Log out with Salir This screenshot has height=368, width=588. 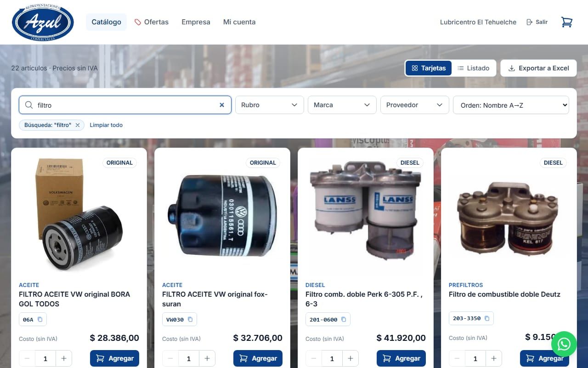click(x=537, y=22)
